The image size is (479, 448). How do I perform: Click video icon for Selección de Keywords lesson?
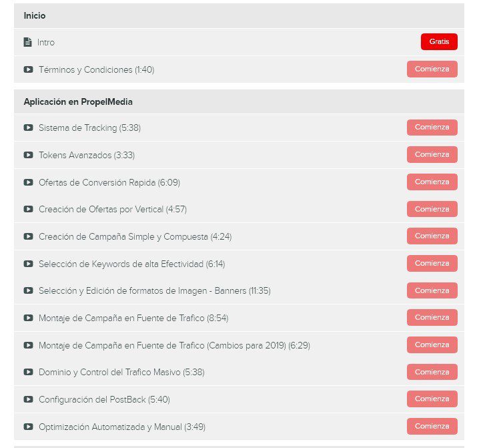click(x=29, y=264)
